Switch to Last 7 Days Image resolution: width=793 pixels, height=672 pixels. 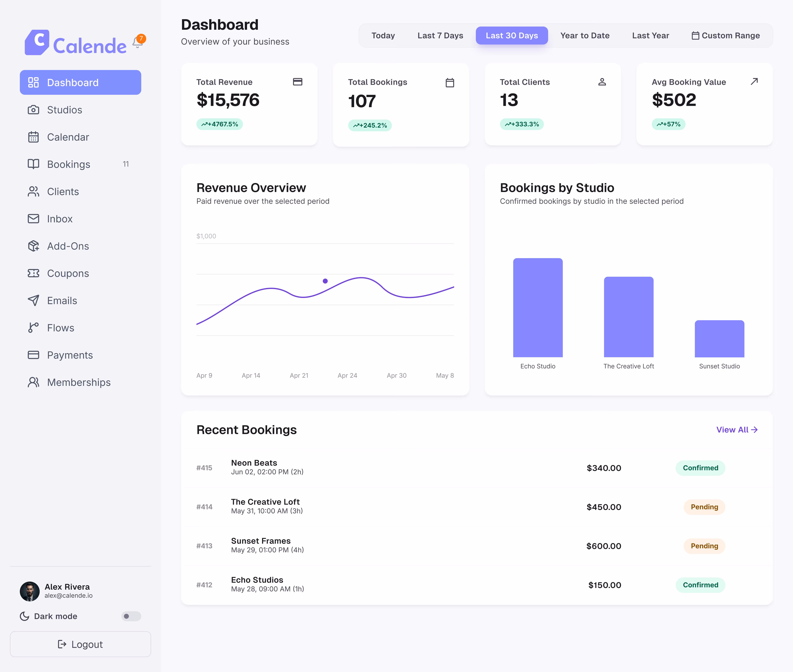point(440,35)
